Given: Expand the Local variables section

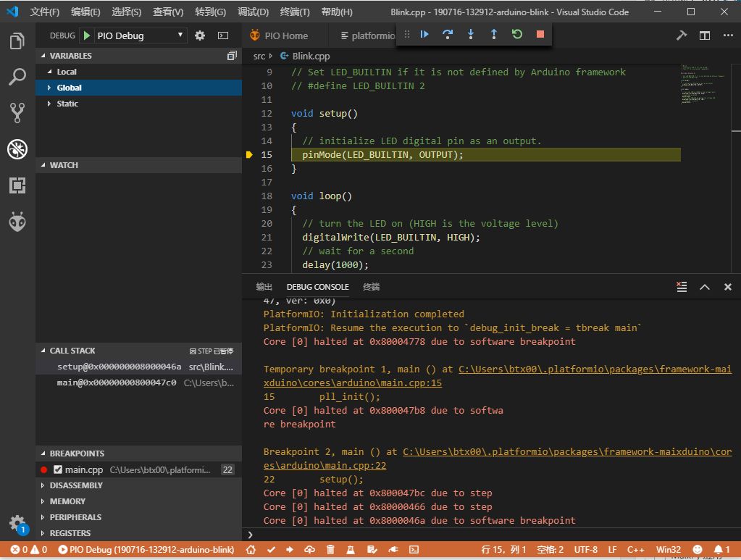Looking at the screenshot, I should click(67, 72).
